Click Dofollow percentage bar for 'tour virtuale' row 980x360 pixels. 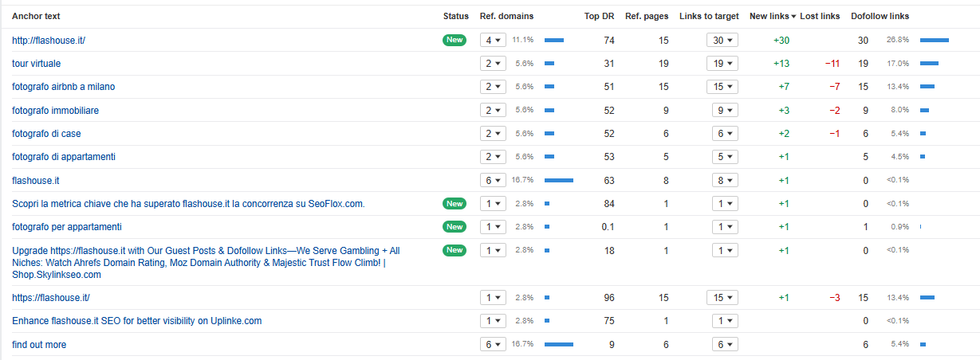(929, 64)
